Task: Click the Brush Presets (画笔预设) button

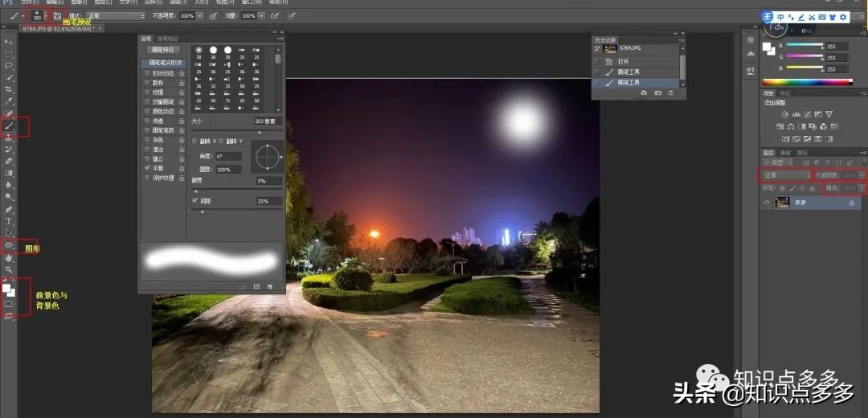Action: tap(163, 49)
